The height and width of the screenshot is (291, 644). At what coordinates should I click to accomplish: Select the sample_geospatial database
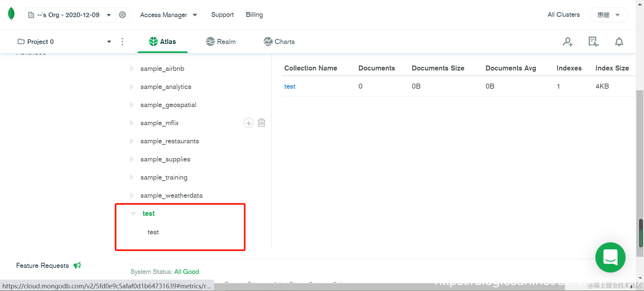(x=168, y=105)
